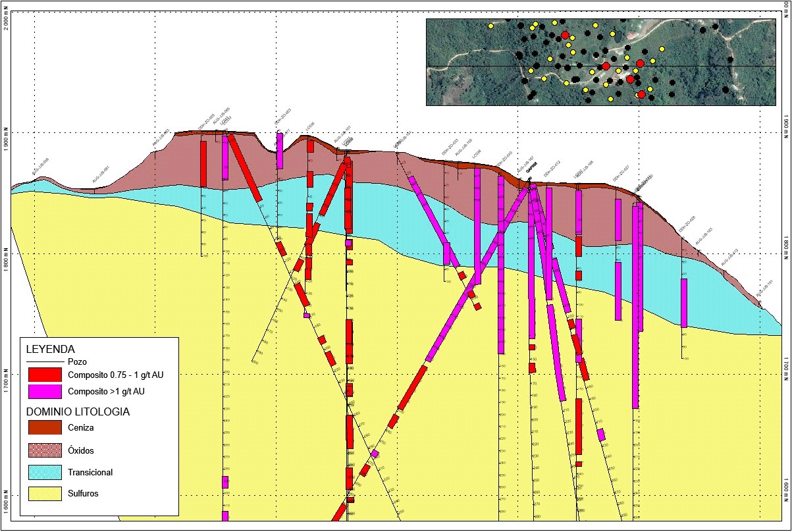Click the Óxidos hatched legend swatch
The width and height of the screenshot is (792, 532).
coord(45,450)
